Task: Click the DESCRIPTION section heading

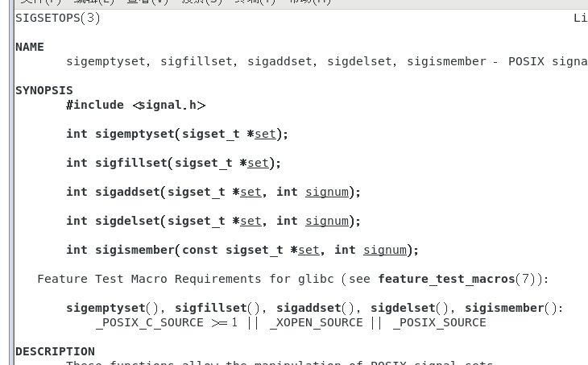Action: [55, 351]
